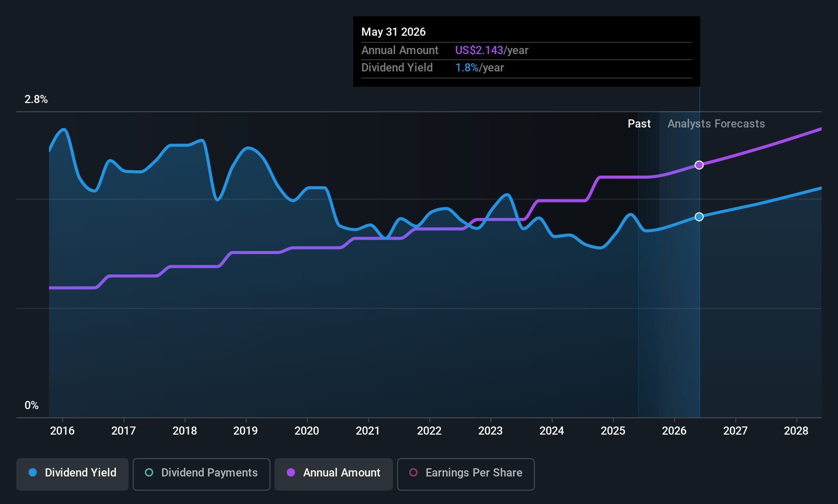The height and width of the screenshot is (504, 838).
Task: Enable the Dividend Payments series
Action: pos(202,474)
